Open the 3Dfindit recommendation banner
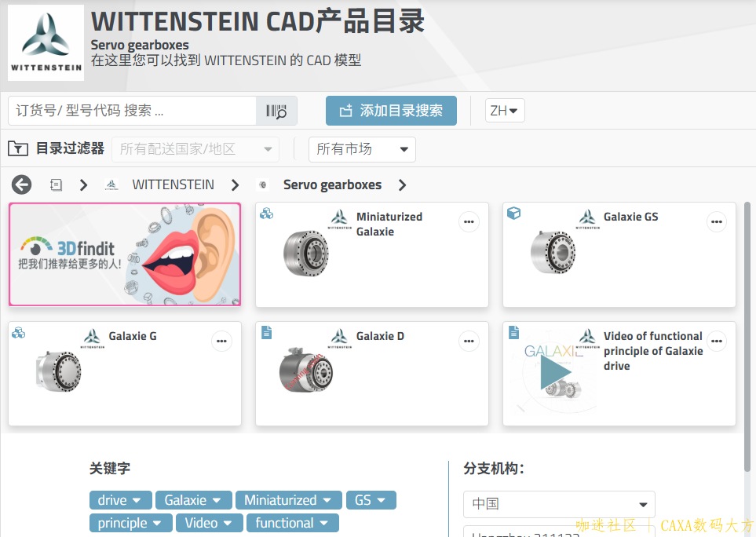The height and width of the screenshot is (537, 756). [x=125, y=254]
